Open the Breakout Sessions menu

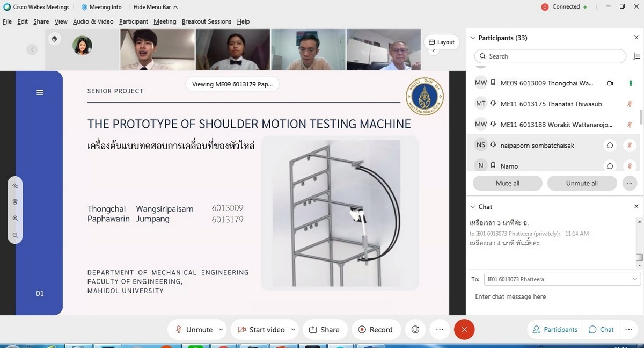coord(206,21)
